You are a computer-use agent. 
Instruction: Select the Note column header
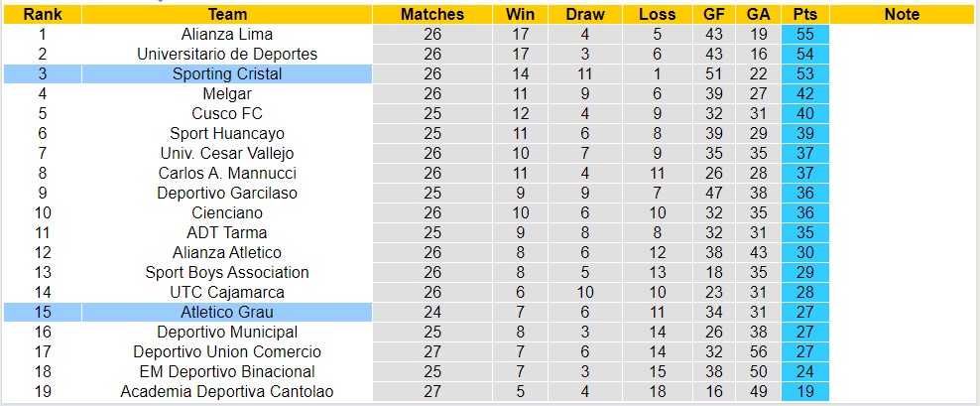[x=901, y=14]
